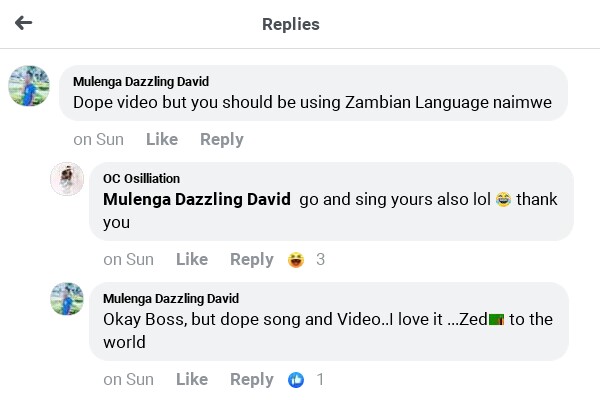This screenshot has width=600, height=400.
Task: Open Mulenga's avatar on first comment
Action: [x=29, y=86]
